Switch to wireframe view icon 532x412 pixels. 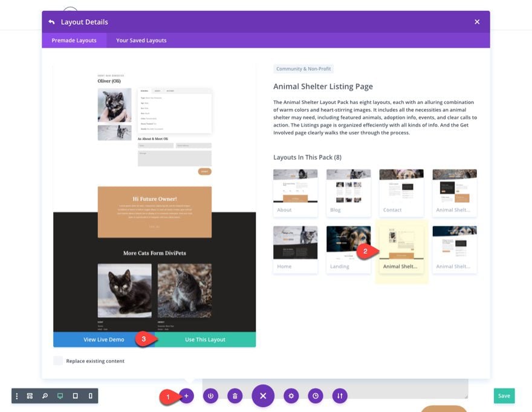(30, 396)
